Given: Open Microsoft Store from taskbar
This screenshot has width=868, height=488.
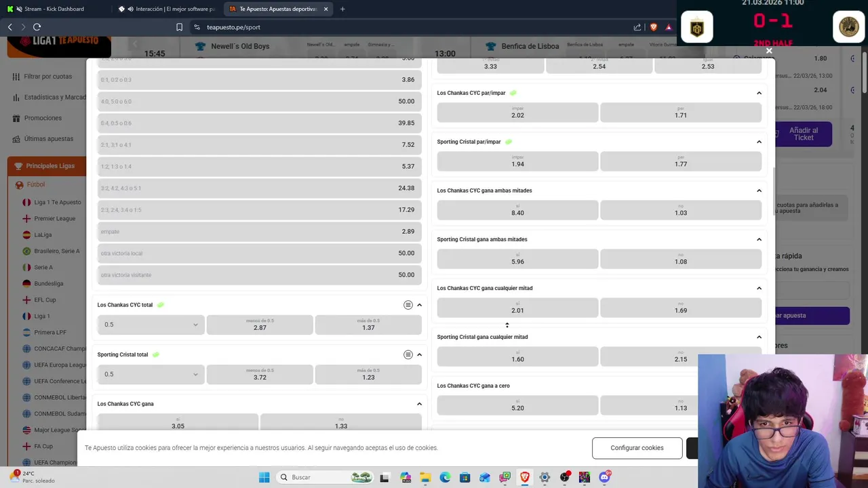Looking at the screenshot, I should 465,477.
